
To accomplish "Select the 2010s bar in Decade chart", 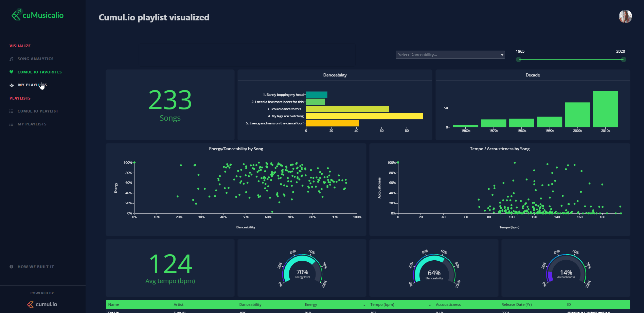I will tap(605, 109).
